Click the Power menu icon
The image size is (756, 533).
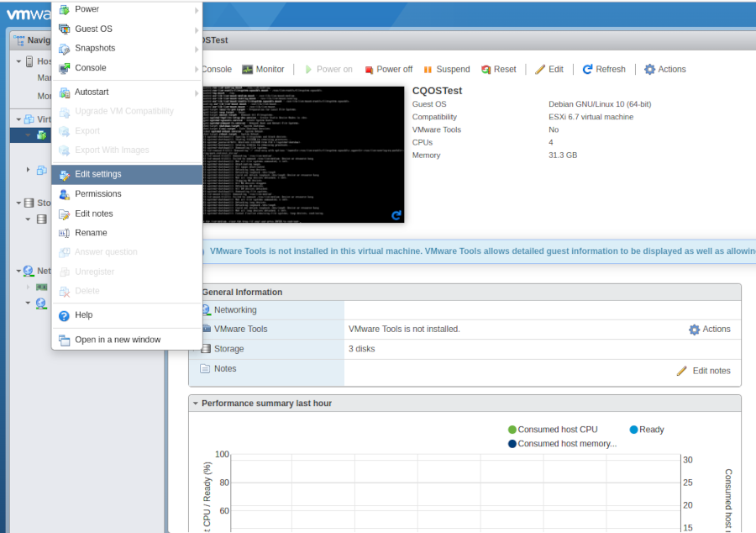click(x=64, y=9)
